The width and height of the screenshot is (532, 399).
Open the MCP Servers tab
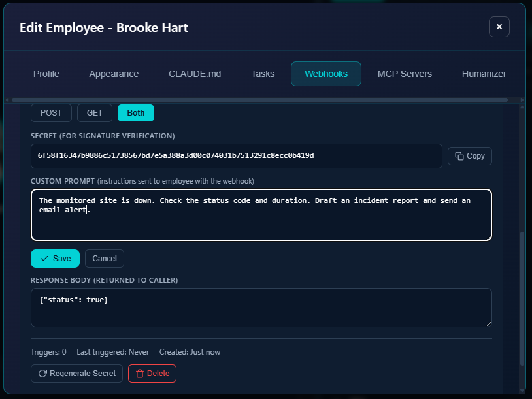(405, 74)
